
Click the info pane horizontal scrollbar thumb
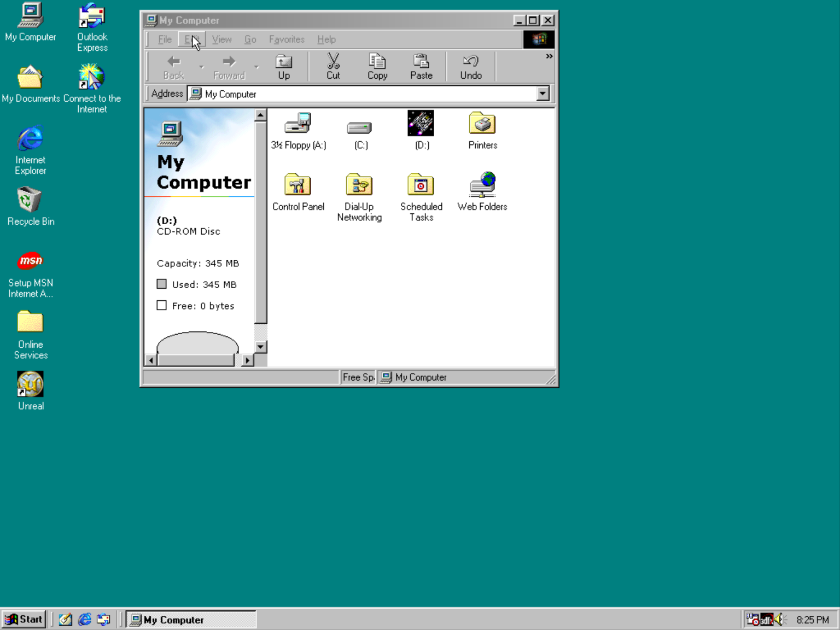[x=195, y=360]
